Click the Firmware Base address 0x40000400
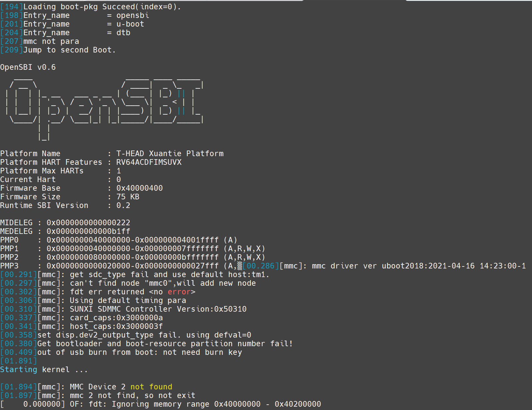 tap(140, 188)
